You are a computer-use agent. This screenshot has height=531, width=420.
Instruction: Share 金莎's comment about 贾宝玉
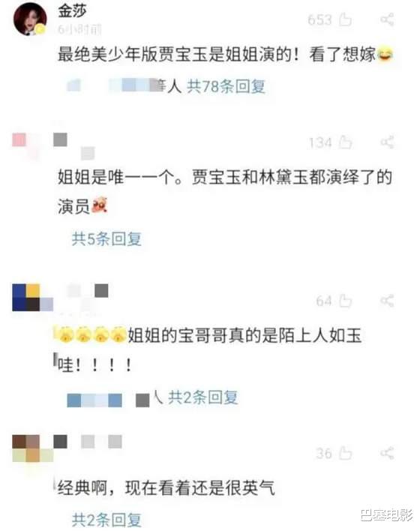tap(387, 19)
